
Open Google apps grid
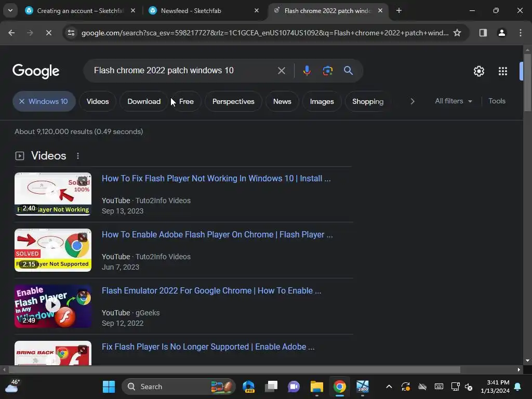point(503,71)
